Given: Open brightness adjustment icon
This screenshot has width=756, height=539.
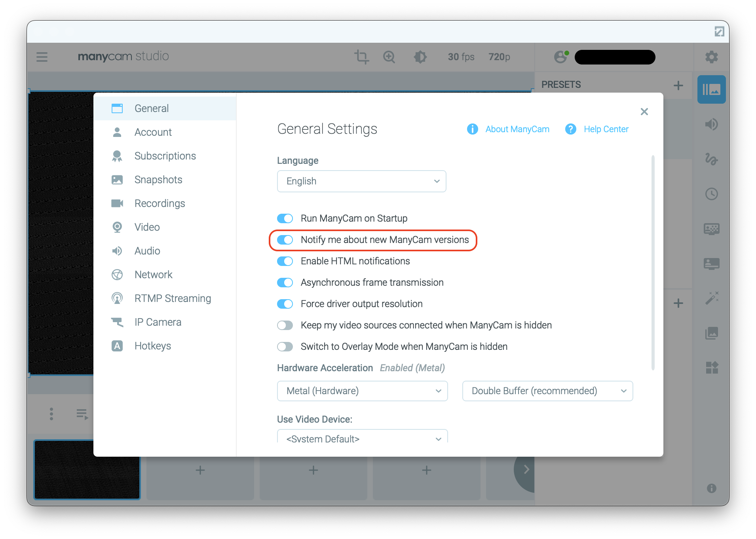Looking at the screenshot, I should click(420, 57).
